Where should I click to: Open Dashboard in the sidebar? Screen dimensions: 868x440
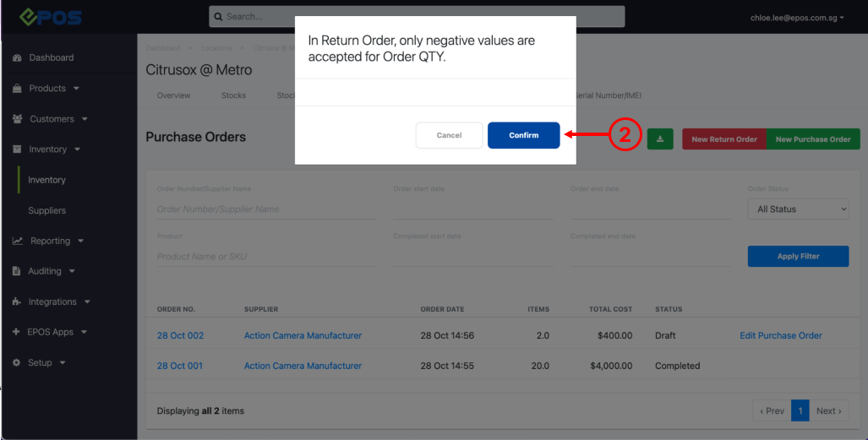pos(52,57)
